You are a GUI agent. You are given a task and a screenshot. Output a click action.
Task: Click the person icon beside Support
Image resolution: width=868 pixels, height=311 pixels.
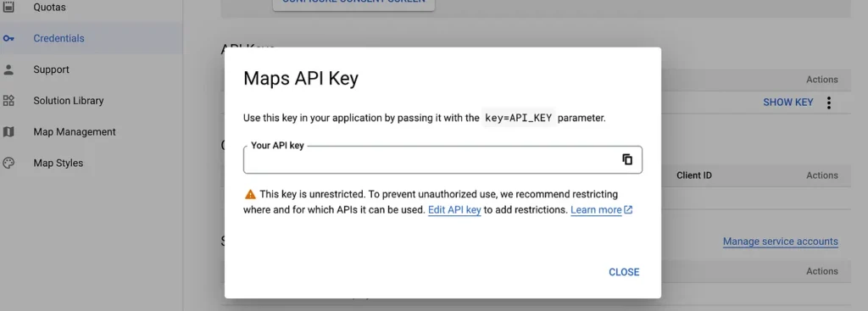coord(8,69)
